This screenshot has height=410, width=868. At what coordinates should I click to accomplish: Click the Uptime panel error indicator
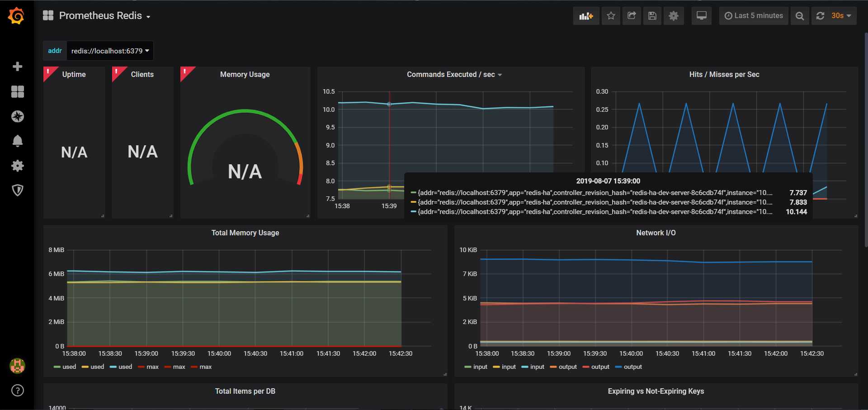[48, 72]
